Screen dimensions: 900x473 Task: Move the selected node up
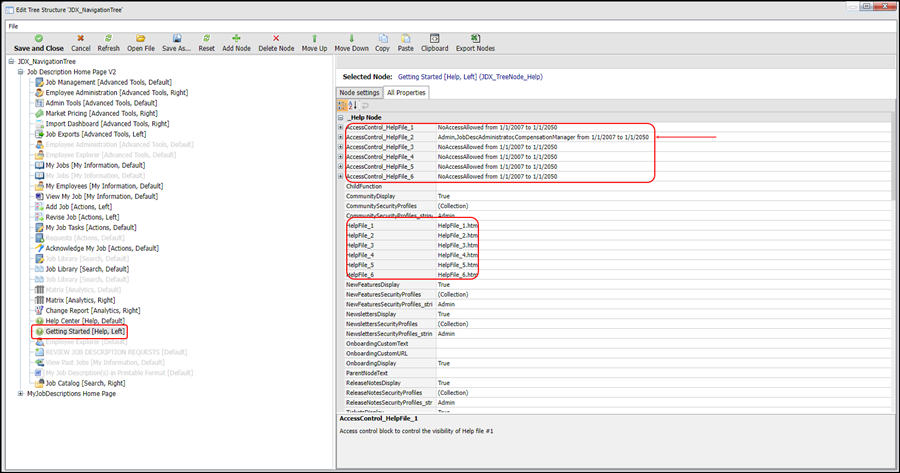314,38
